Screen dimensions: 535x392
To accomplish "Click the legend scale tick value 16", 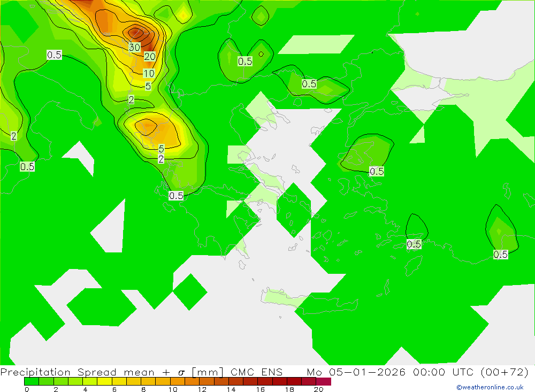I will pos(261,389).
